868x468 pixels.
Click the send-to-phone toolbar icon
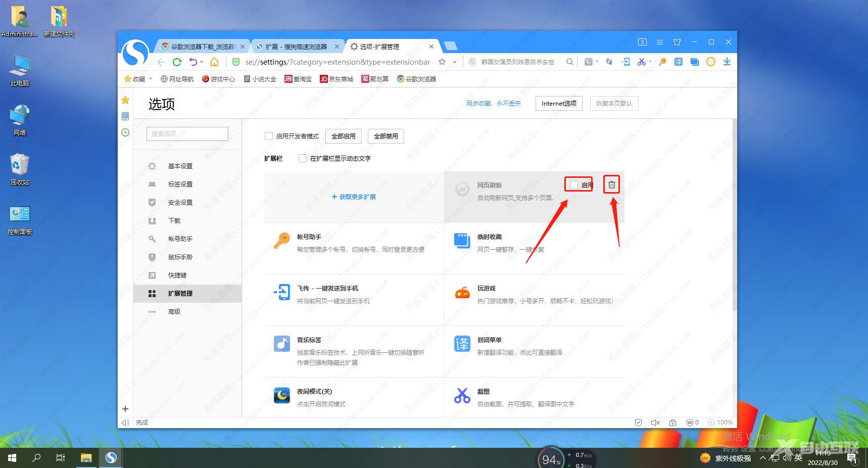(x=626, y=62)
